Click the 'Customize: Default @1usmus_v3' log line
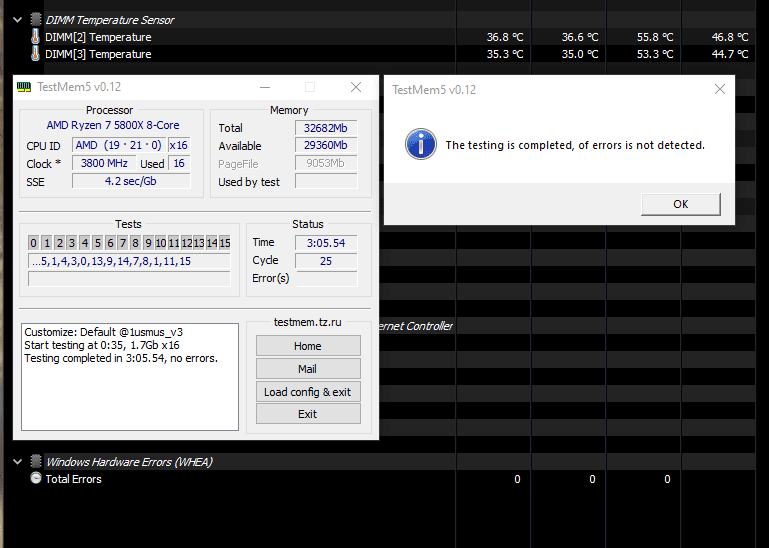 tap(103, 332)
